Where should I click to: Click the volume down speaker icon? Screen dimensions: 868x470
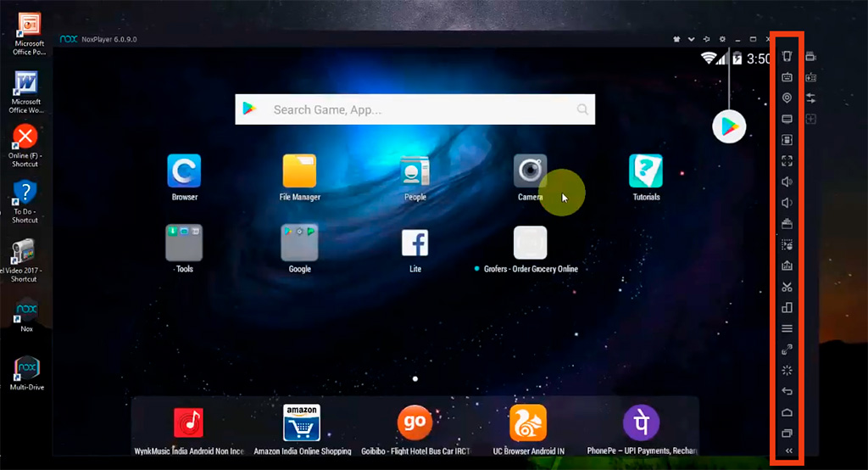787,203
